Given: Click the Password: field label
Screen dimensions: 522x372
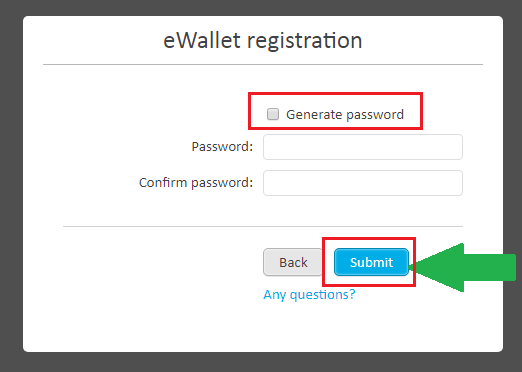Looking at the screenshot, I should click(x=222, y=147).
